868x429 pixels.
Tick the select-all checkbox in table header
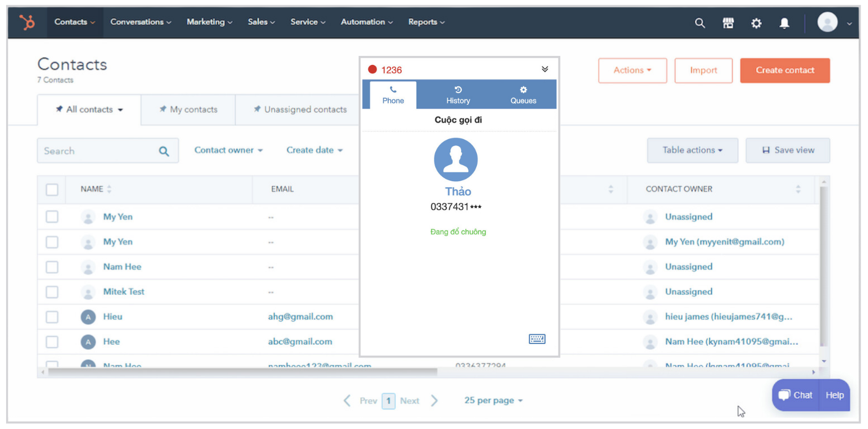(52, 190)
